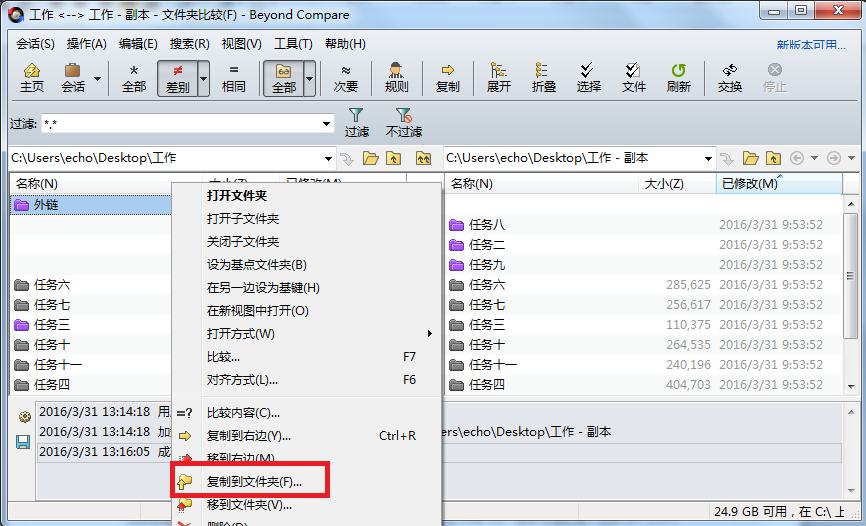866x526 pixels.
Task: Click the right pane back navigation arrow
Action: pos(796,159)
